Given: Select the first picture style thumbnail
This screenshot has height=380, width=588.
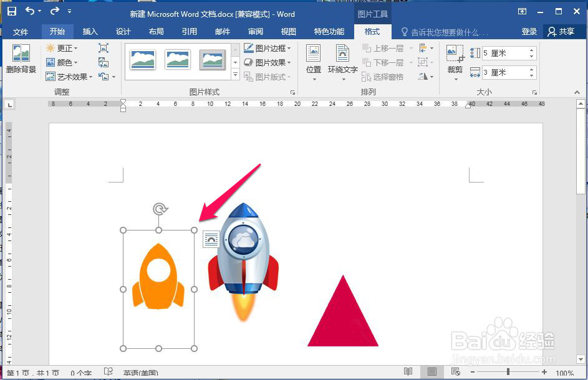Looking at the screenshot, I should pyautogui.click(x=143, y=60).
